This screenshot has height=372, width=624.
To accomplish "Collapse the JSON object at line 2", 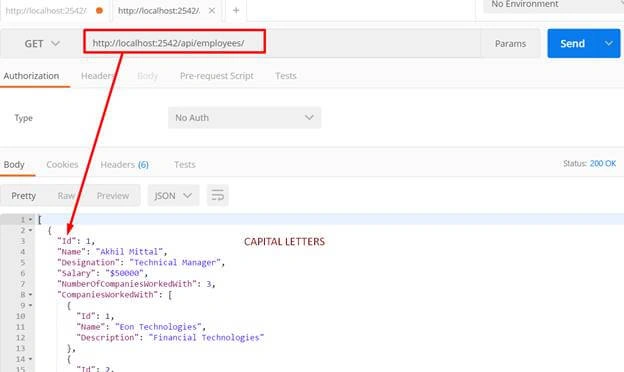I will [30, 230].
